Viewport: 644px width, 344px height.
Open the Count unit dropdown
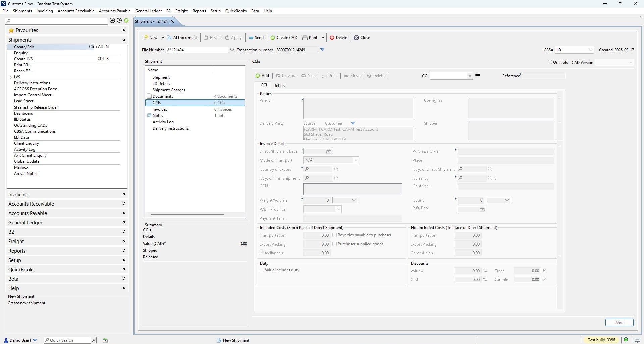(507, 200)
